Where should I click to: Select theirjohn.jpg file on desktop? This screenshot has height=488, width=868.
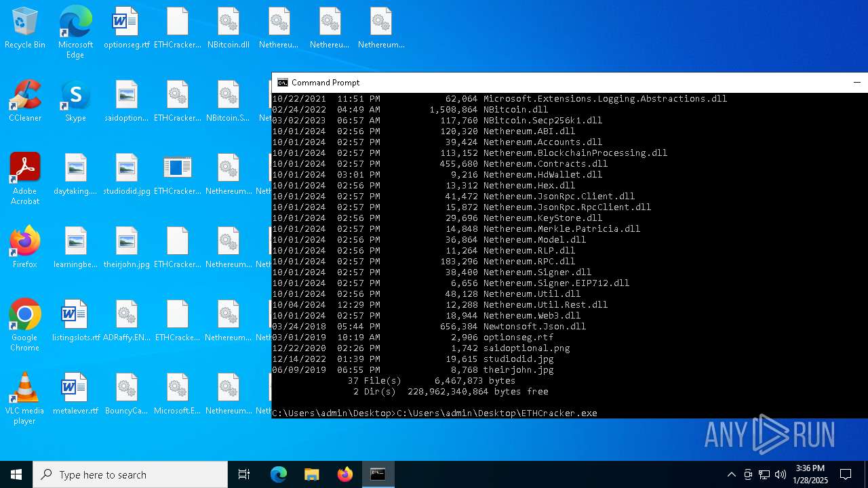pos(127,248)
